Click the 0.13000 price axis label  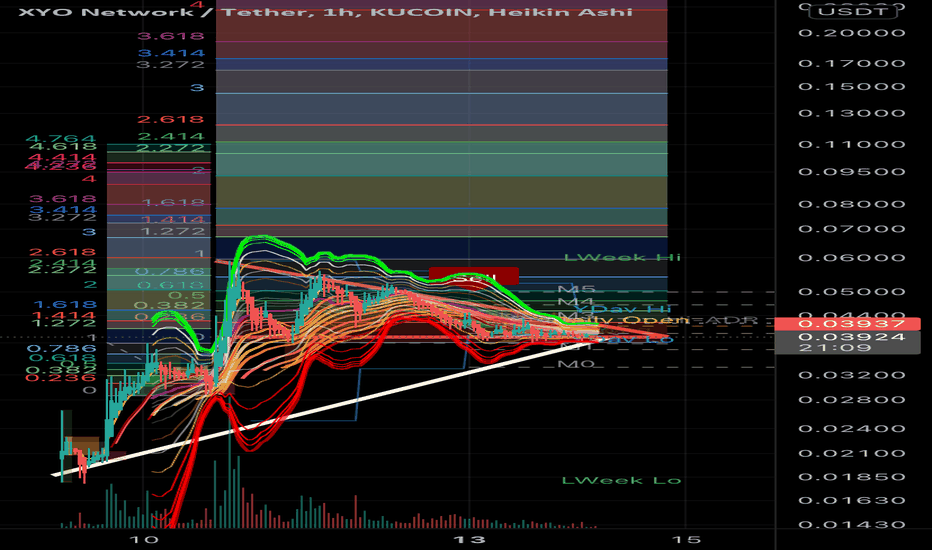[852, 114]
